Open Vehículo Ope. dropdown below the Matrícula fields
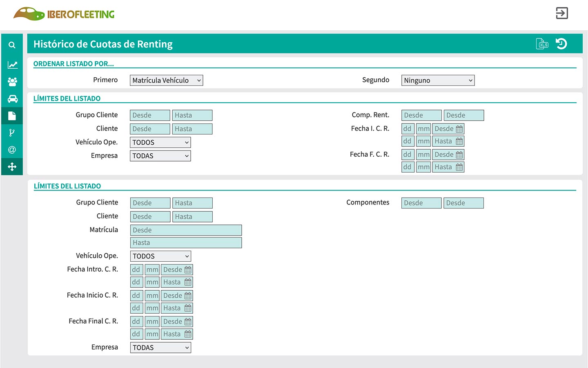This screenshot has width=588, height=368. tap(160, 256)
